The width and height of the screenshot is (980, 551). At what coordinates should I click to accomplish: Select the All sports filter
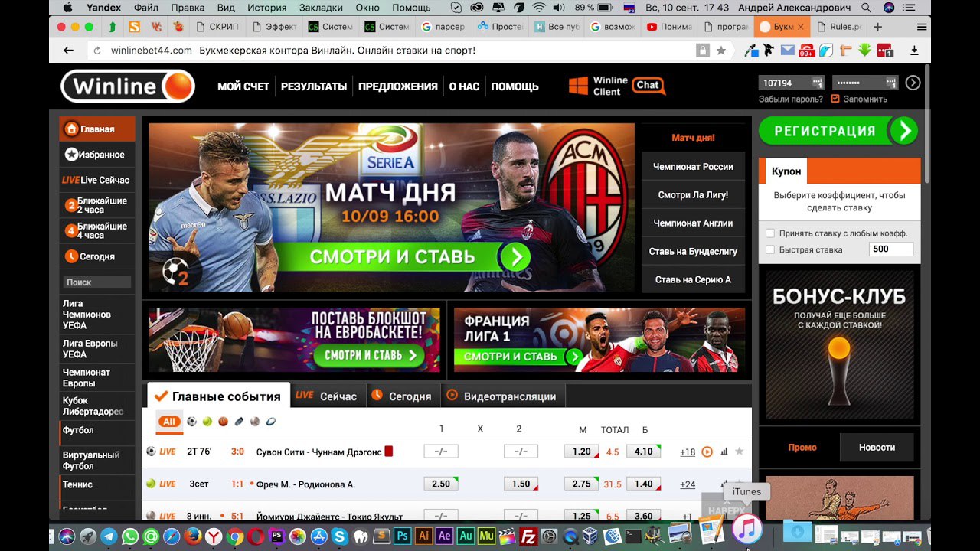[169, 422]
